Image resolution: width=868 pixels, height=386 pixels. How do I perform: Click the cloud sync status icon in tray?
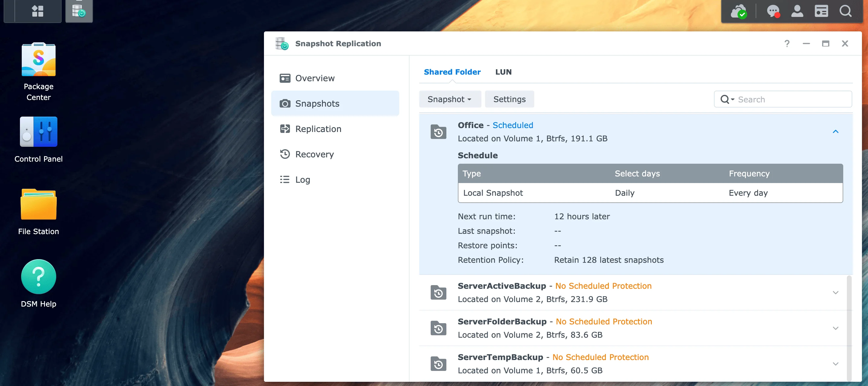tap(739, 11)
